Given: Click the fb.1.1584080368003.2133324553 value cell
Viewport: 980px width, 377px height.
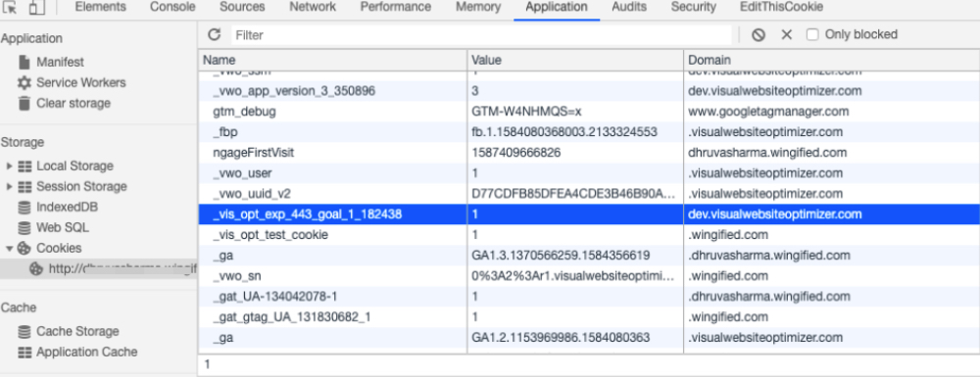Looking at the screenshot, I should tap(575, 132).
